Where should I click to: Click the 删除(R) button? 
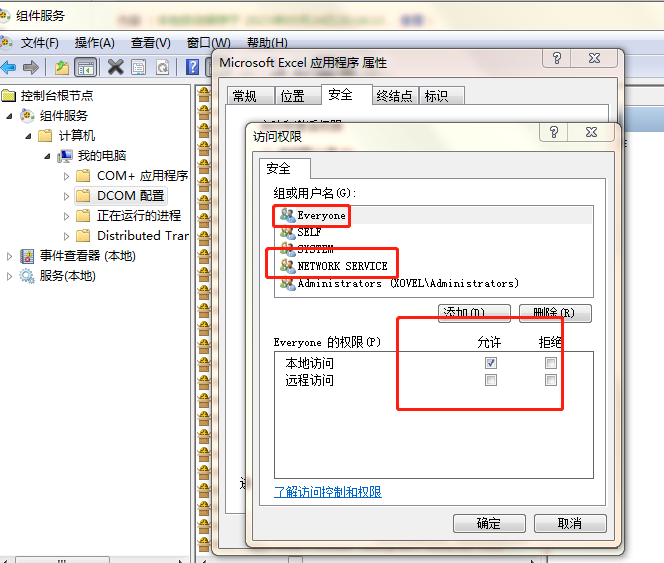[555, 313]
